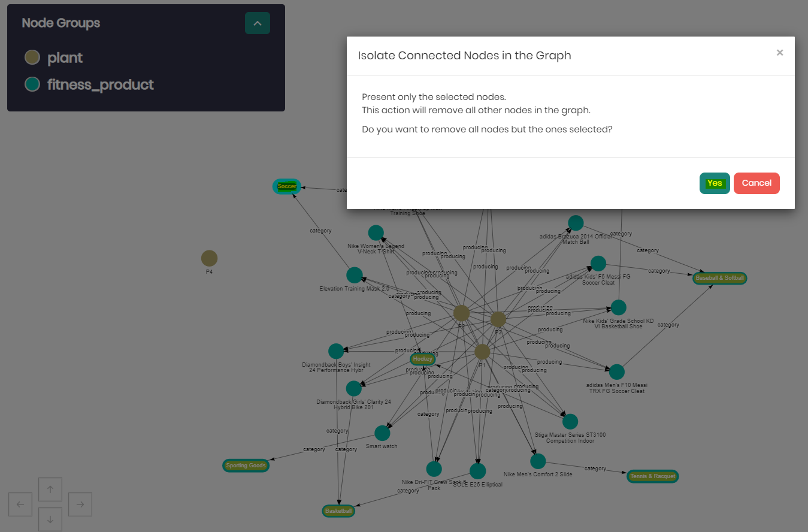Pan the graph up using the arrow

point(50,489)
